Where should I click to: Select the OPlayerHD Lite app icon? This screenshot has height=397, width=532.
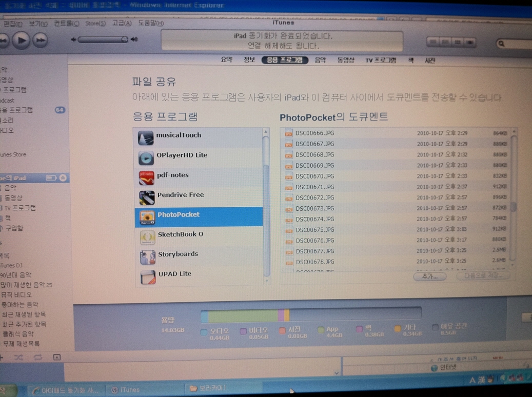click(x=146, y=158)
